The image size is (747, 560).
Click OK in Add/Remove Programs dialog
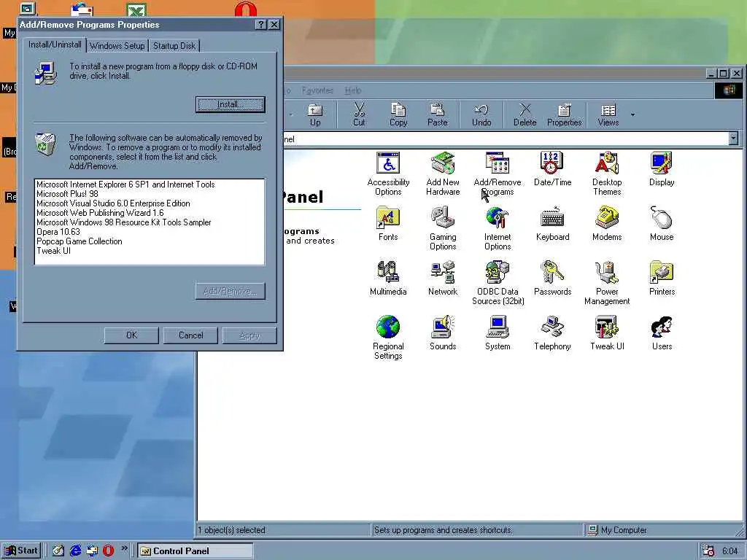[131, 335]
